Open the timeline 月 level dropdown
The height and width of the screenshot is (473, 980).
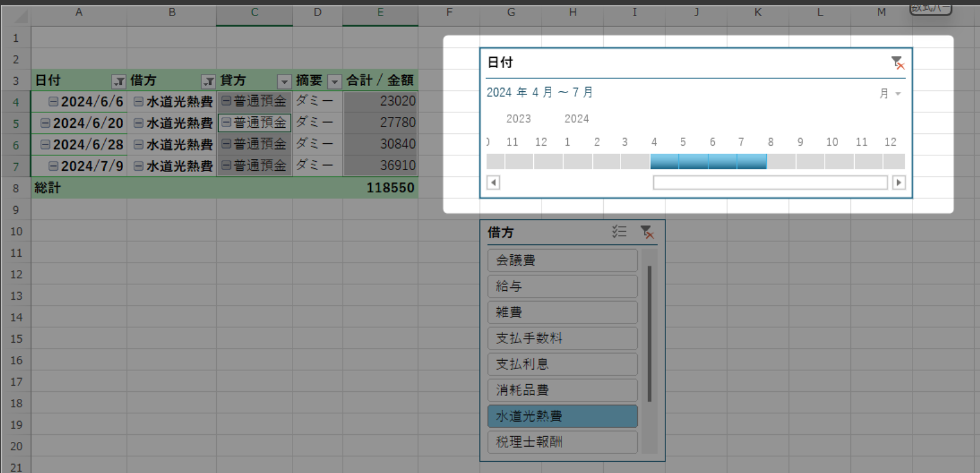(x=889, y=94)
